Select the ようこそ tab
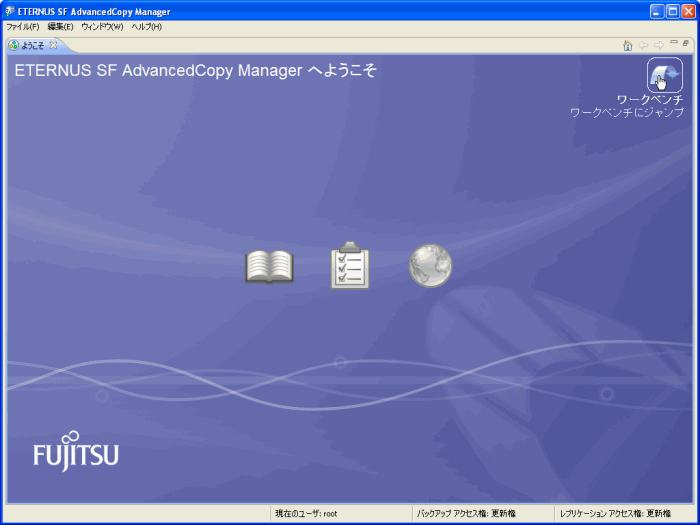This screenshot has width=700, height=525. click(x=33, y=46)
